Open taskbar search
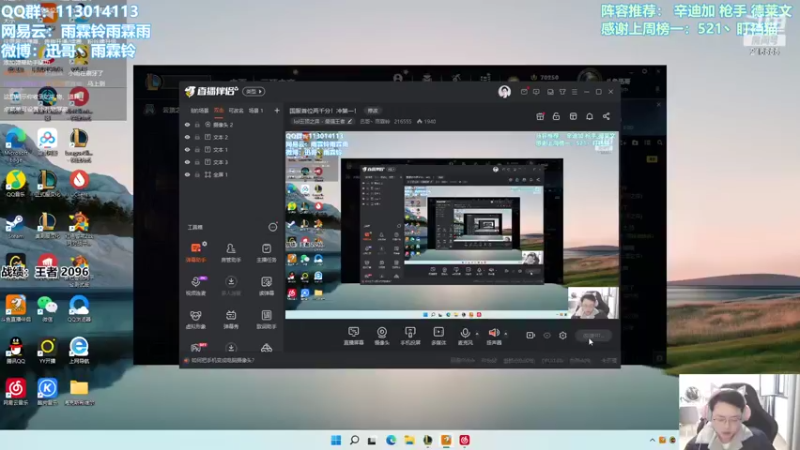This screenshot has height=450, width=800. pos(354,440)
